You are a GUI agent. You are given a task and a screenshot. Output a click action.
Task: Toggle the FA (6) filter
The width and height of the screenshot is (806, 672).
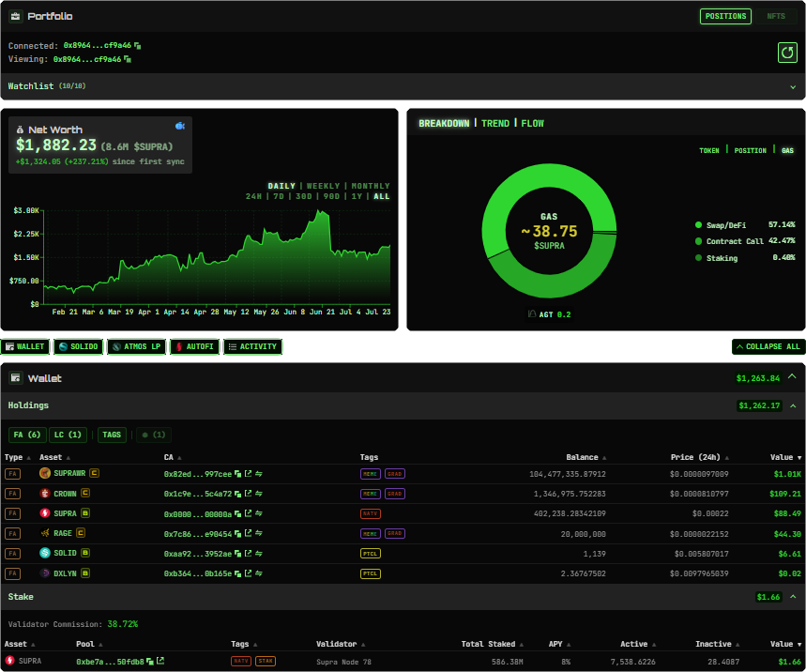[x=27, y=435]
